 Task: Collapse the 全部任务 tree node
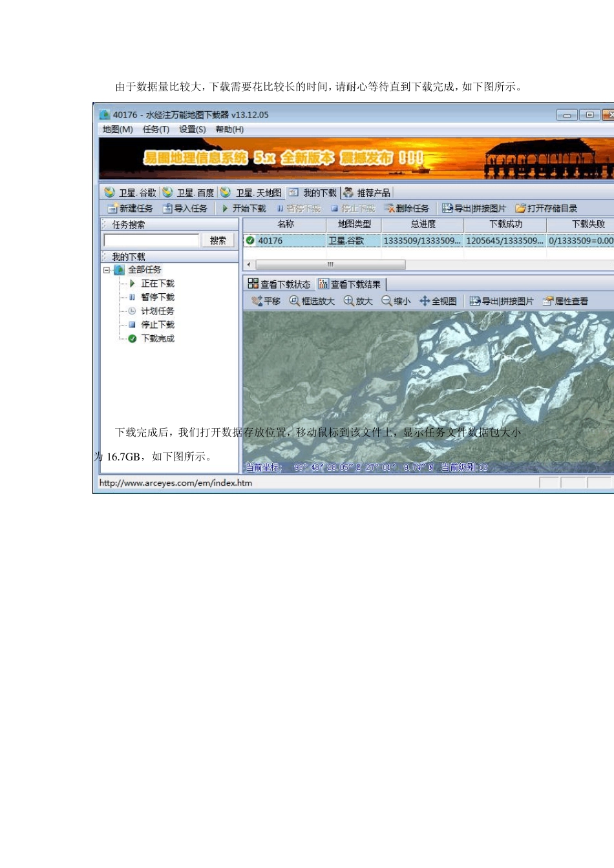[x=107, y=270]
